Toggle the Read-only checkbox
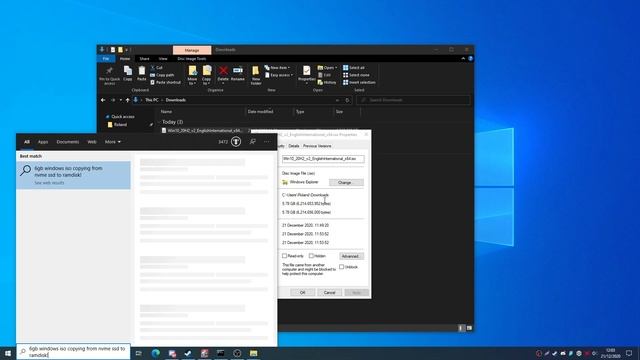Image resolution: width=640 pixels, height=360 pixels. pyautogui.click(x=284, y=256)
